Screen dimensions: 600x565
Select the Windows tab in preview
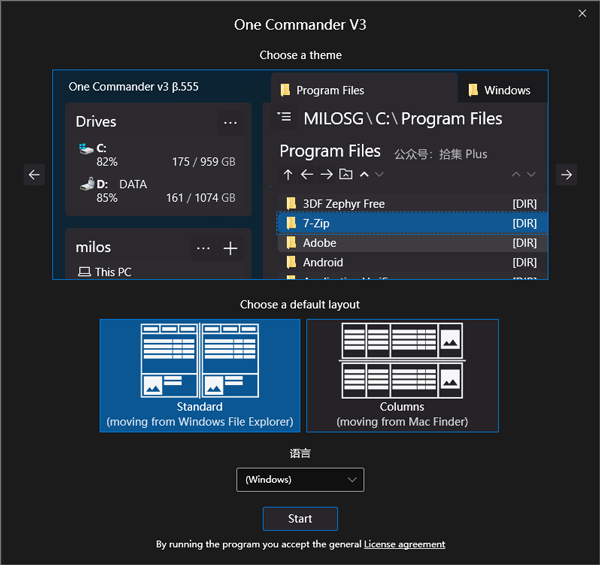click(x=503, y=90)
